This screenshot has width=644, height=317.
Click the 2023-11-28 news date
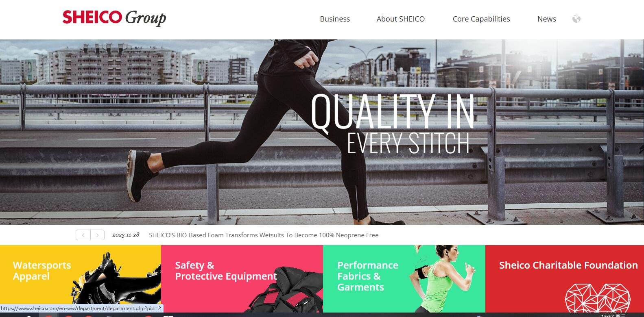(126, 235)
